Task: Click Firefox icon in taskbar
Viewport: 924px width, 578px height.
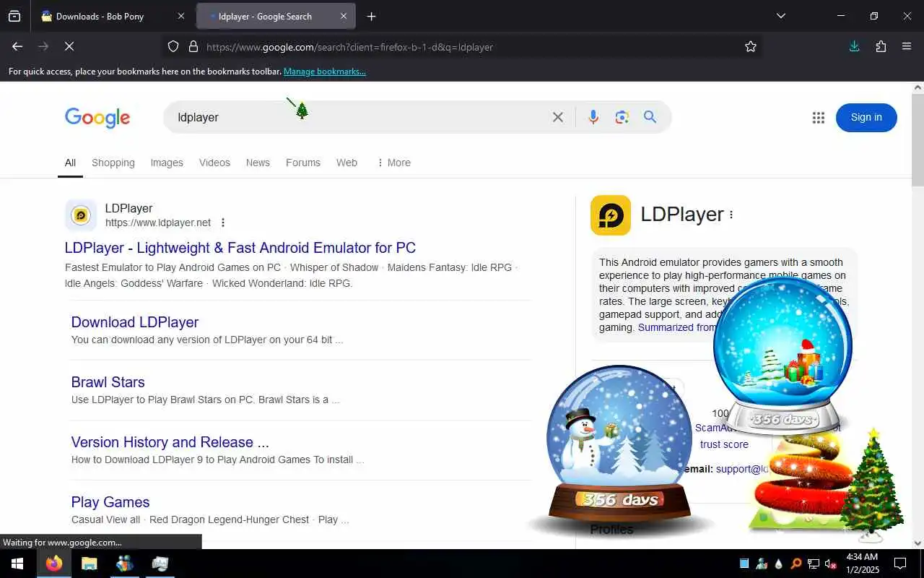Action: coord(54,564)
